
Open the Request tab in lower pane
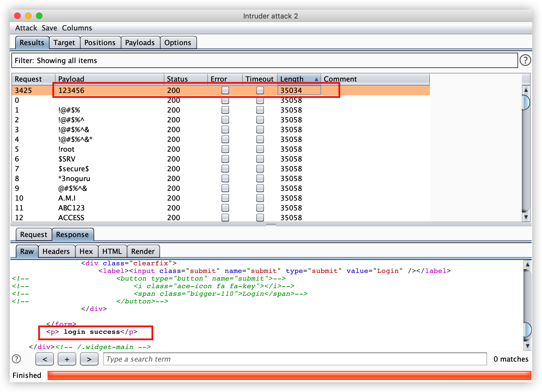point(33,234)
